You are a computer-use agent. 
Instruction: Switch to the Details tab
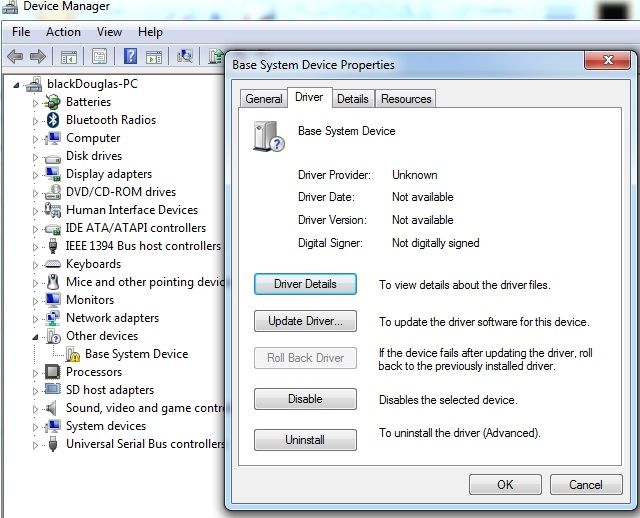pyautogui.click(x=352, y=98)
